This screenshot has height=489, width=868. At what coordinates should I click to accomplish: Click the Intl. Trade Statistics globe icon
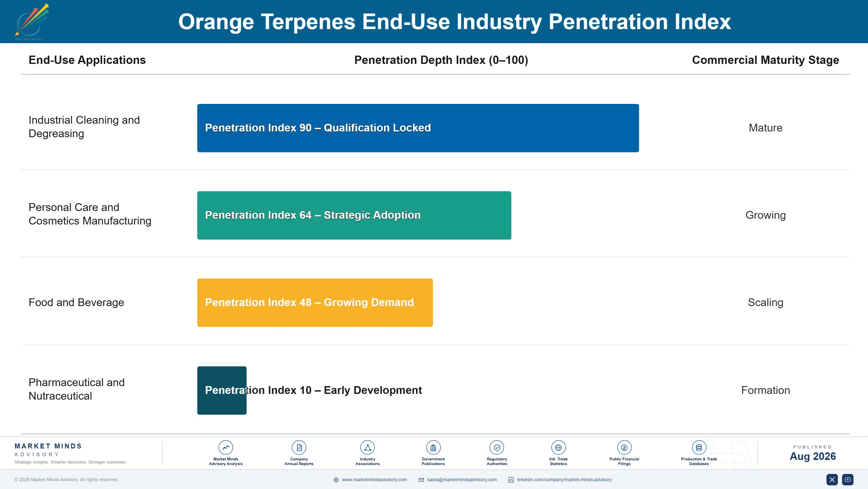tap(558, 447)
